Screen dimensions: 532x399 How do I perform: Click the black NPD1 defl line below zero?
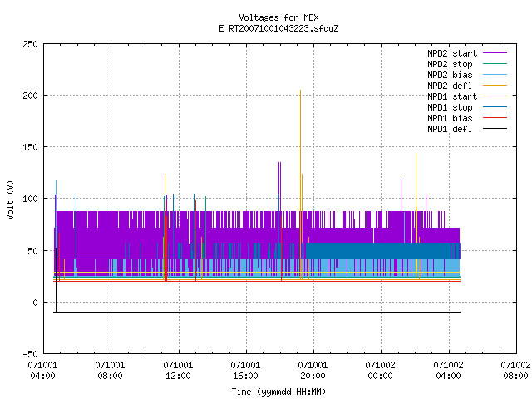(x=258, y=313)
